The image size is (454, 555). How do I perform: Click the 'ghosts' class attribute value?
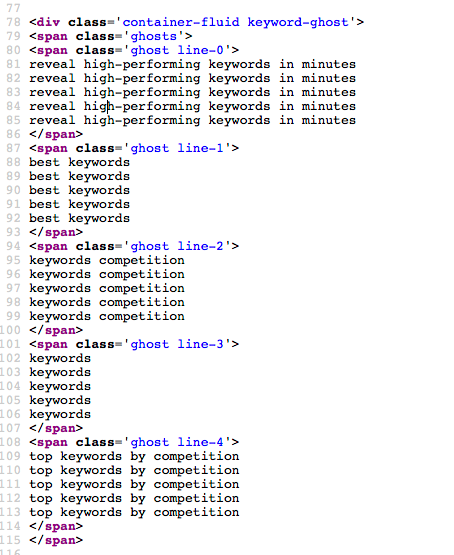154,36
